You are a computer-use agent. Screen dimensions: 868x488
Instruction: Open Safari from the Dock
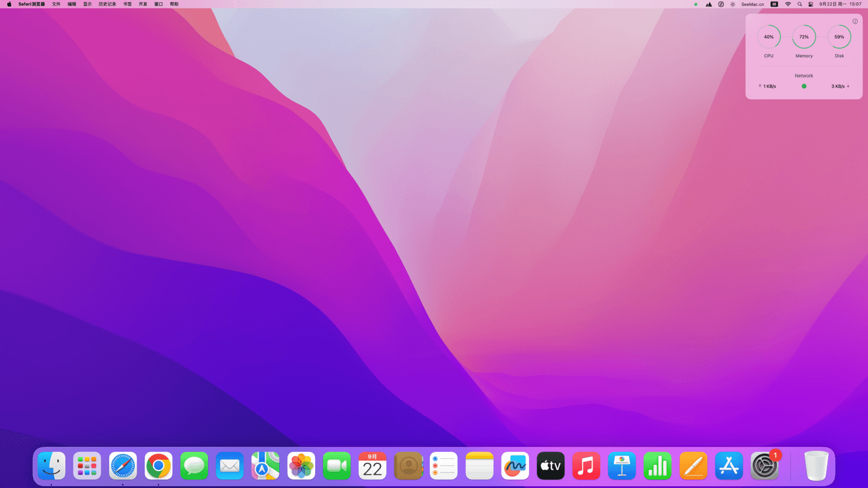click(x=123, y=466)
